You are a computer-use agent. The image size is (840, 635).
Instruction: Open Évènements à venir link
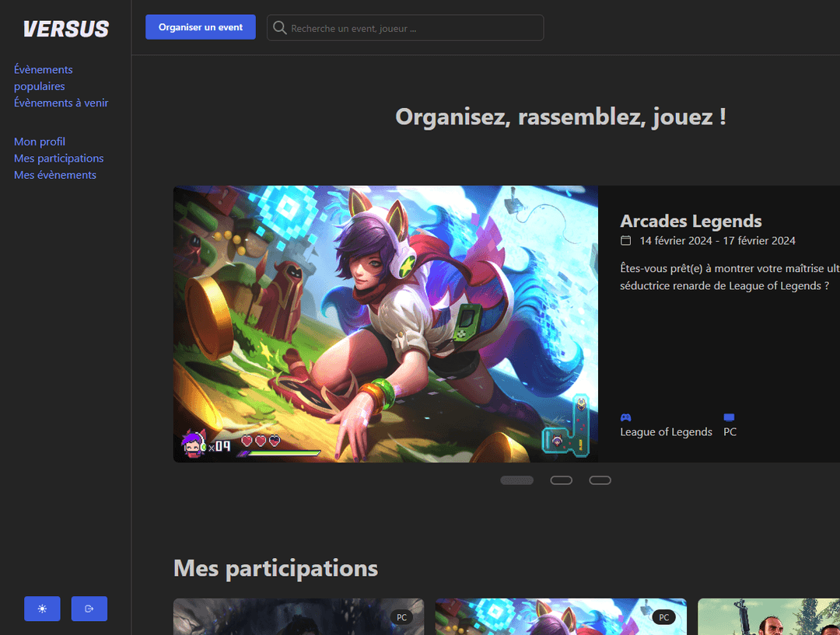point(61,103)
